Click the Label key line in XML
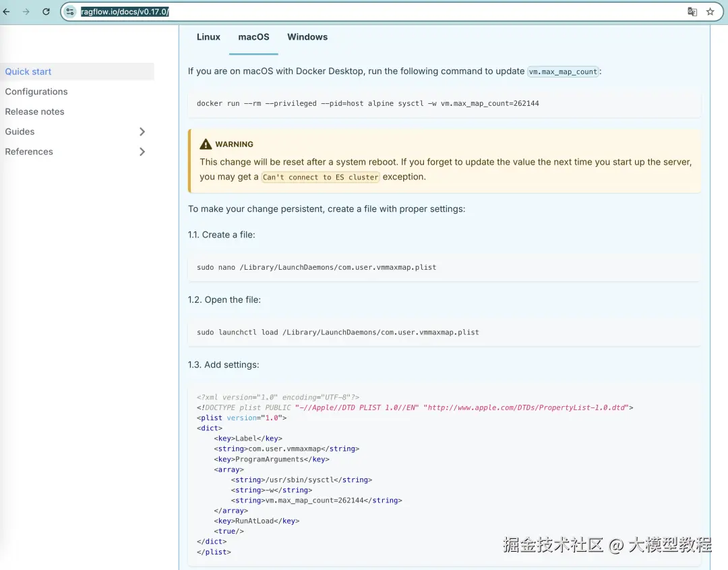This screenshot has width=728, height=570. pyautogui.click(x=248, y=438)
